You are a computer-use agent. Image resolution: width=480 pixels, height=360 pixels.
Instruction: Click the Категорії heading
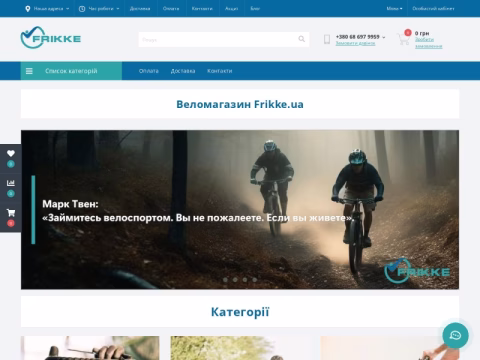click(x=240, y=312)
